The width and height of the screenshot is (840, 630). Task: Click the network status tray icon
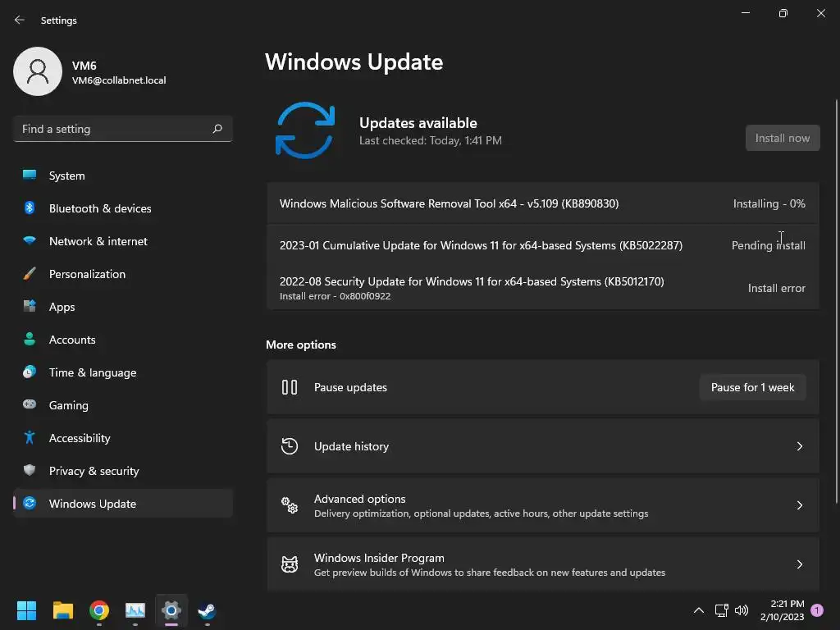721,610
